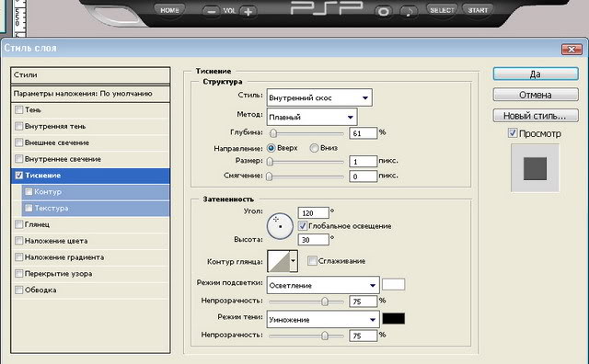Click the Глубина slider handle
Viewport: 589px width, 364px height.
[x=273, y=133]
